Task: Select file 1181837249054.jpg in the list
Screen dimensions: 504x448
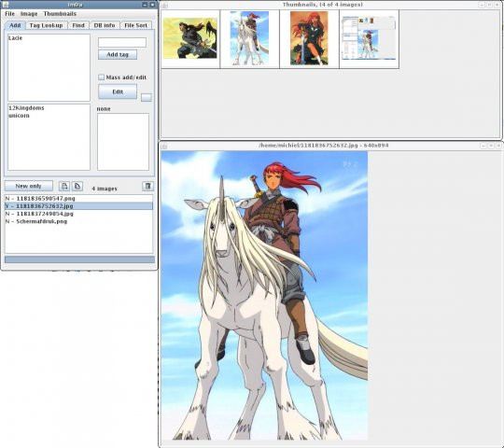Action: (78, 214)
